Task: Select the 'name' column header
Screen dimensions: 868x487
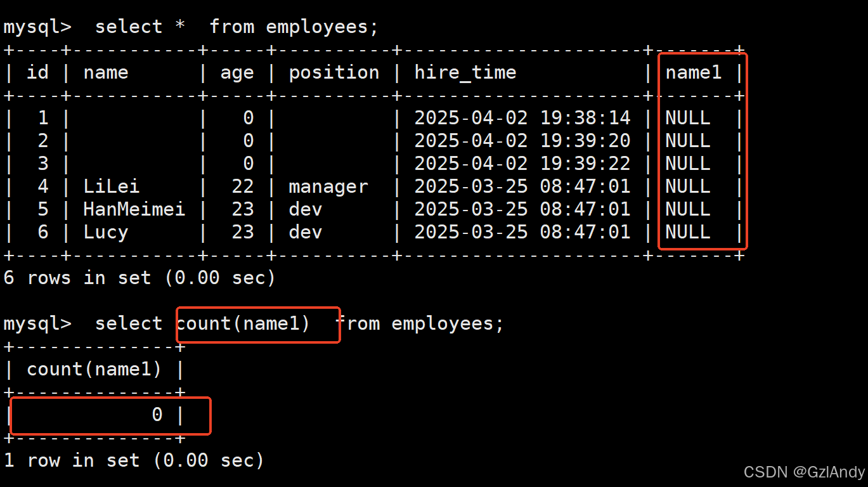Action: pos(106,72)
